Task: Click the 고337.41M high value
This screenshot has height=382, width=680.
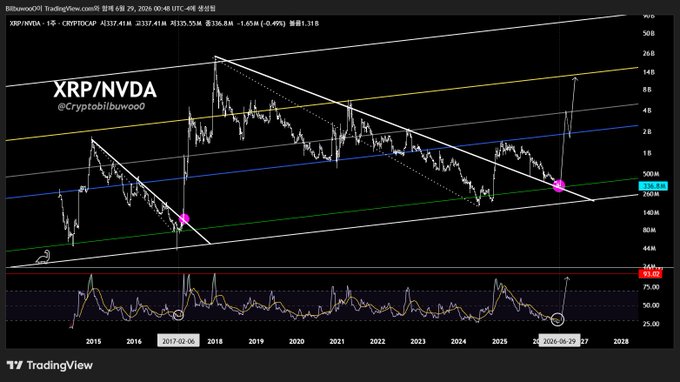Action: pos(151,23)
